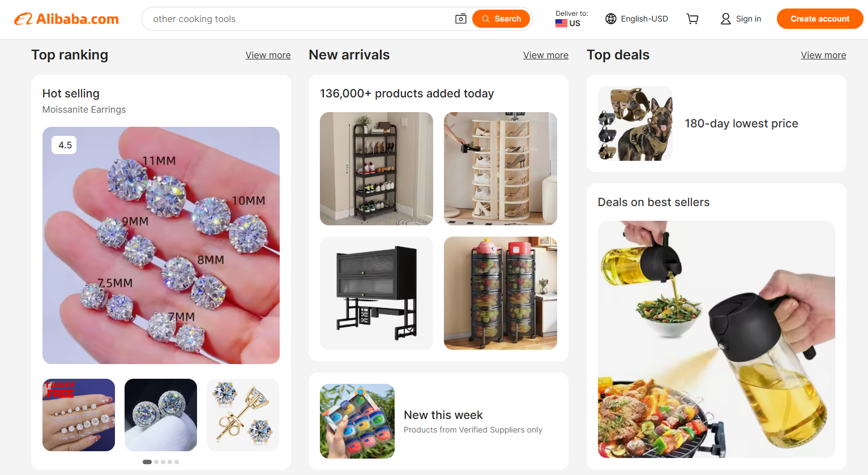This screenshot has width=868, height=475.
Task: Select the second carousel pagination dot
Action: coord(156,462)
